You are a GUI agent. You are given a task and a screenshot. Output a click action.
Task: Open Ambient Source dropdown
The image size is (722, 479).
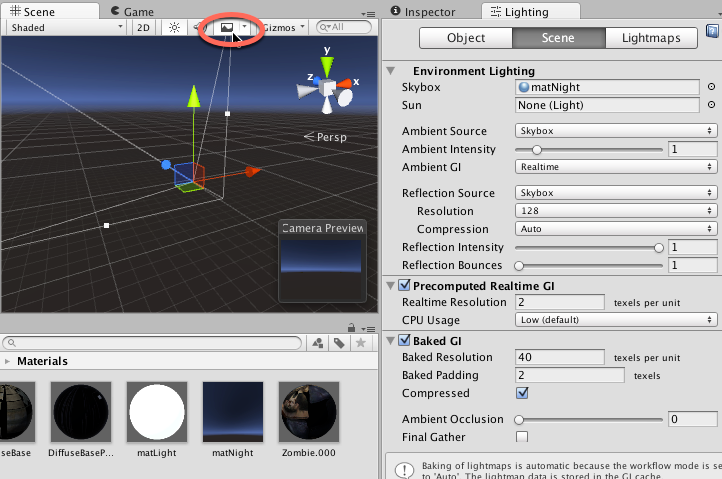tap(616, 131)
